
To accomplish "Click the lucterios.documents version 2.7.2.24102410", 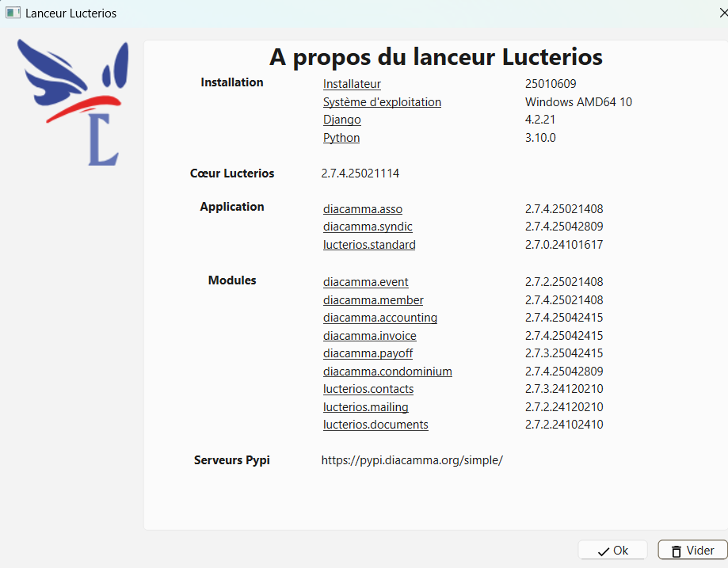I will [x=564, y=425].
